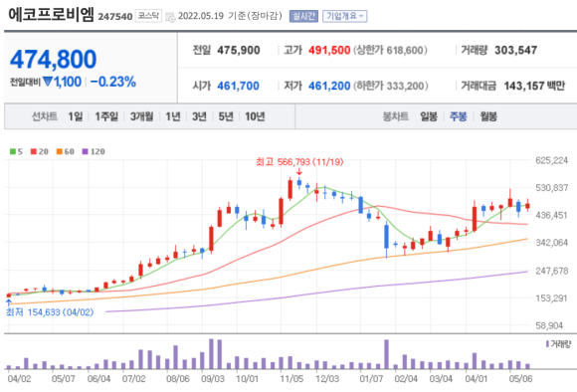The height and width of the screenshot is (392, 577).
Task: Click the trading value 143,157 백만
Action: (534, 86)
